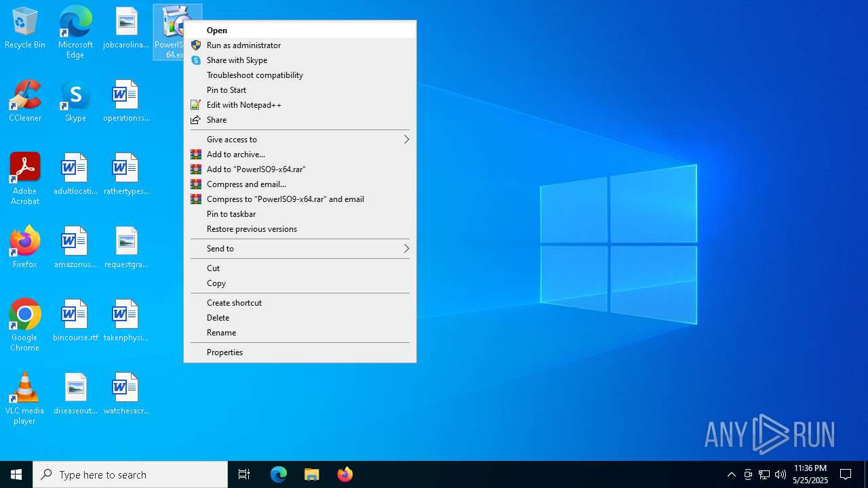Open the volume control in tray
This screenshot has height=488, width=868.
pos(781,474)
